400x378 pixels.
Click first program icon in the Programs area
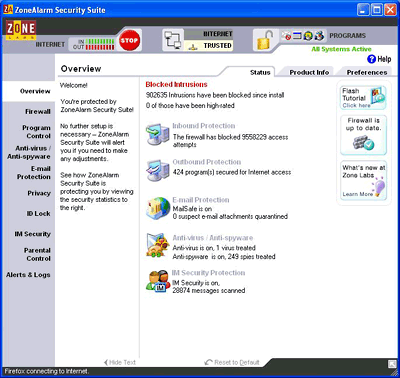(286, 35)
